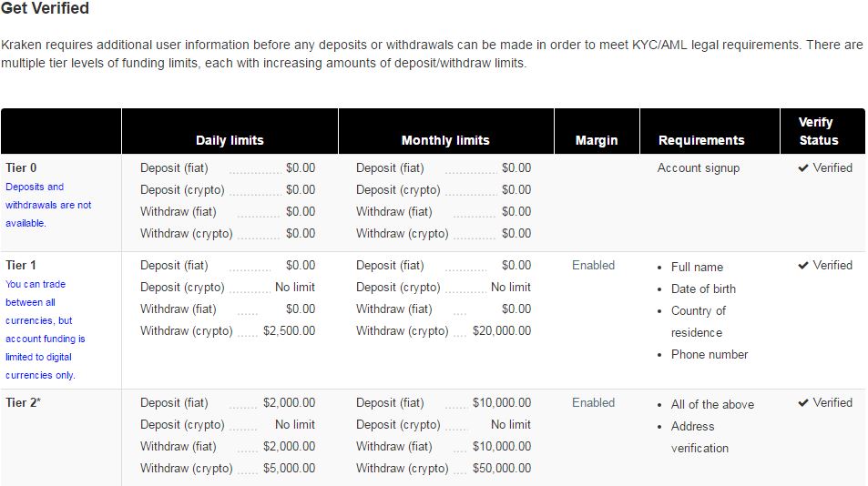This screenshot has width=868, height=486.
Task: Click the Verify Status column header
Action: [x=818, y=131]
